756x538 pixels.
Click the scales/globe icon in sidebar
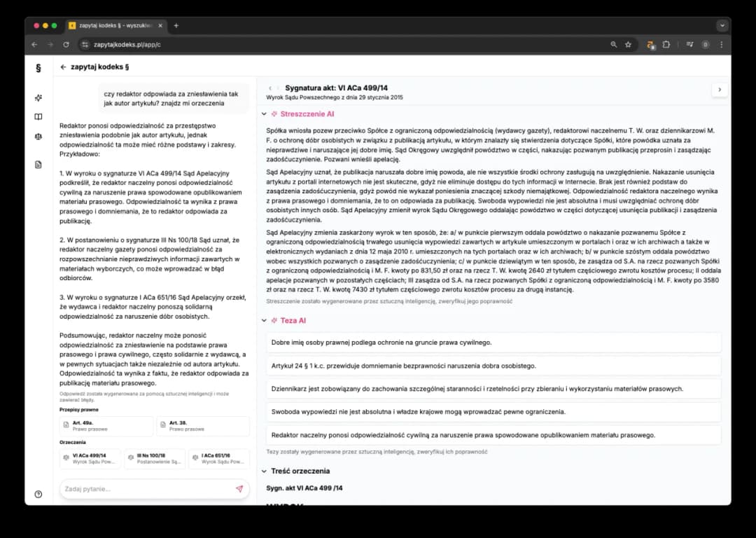pos(38,137)
